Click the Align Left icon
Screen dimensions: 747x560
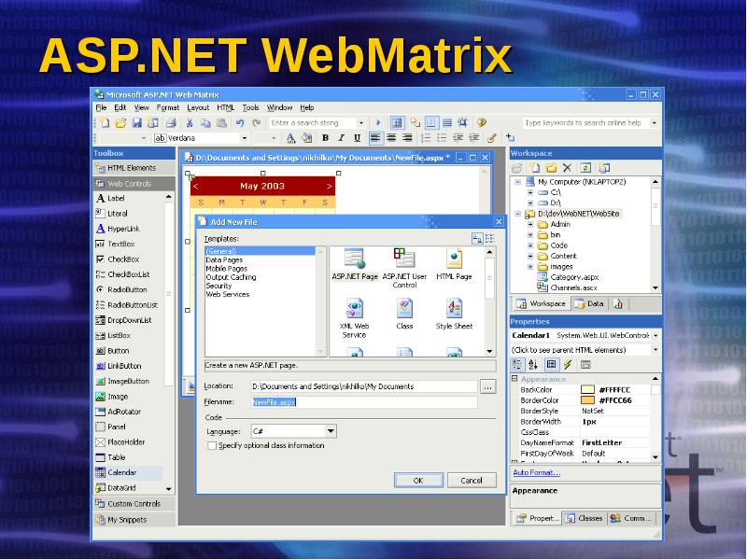pyautogui.click(x=375, y=138)
